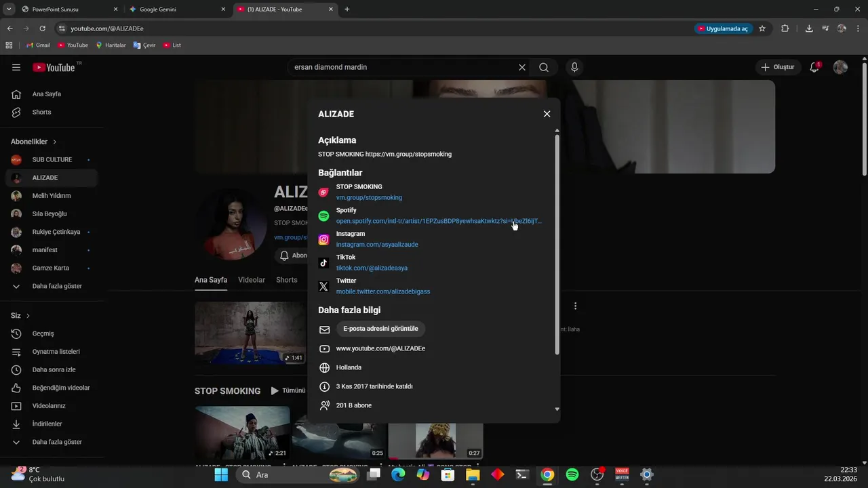Click the envelope email icon

(x=324, y=329)
